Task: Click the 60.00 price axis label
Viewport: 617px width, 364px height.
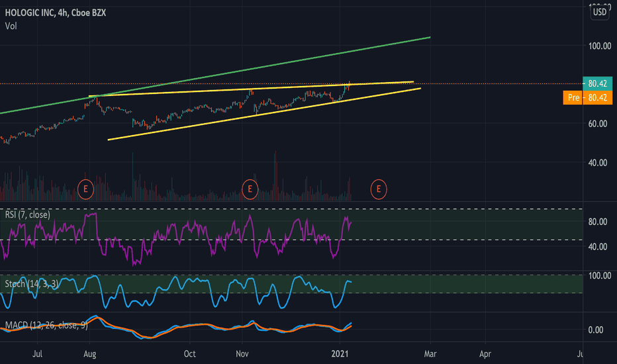Action: coord(597,124)
